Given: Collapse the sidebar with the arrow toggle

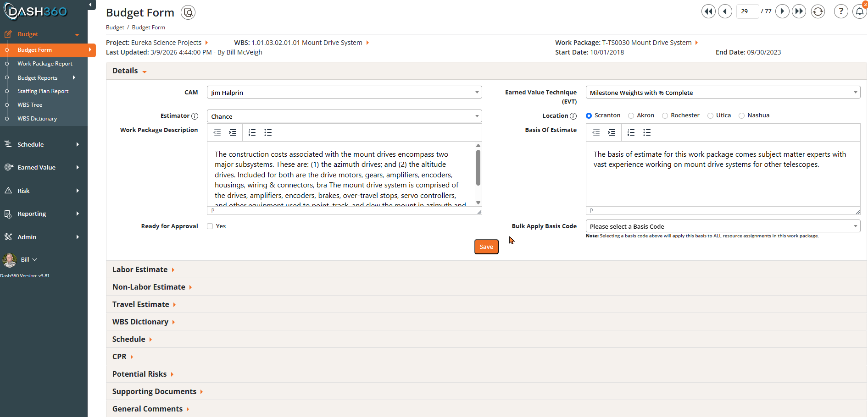Looking at the screenshot, I should pos(90,5).
